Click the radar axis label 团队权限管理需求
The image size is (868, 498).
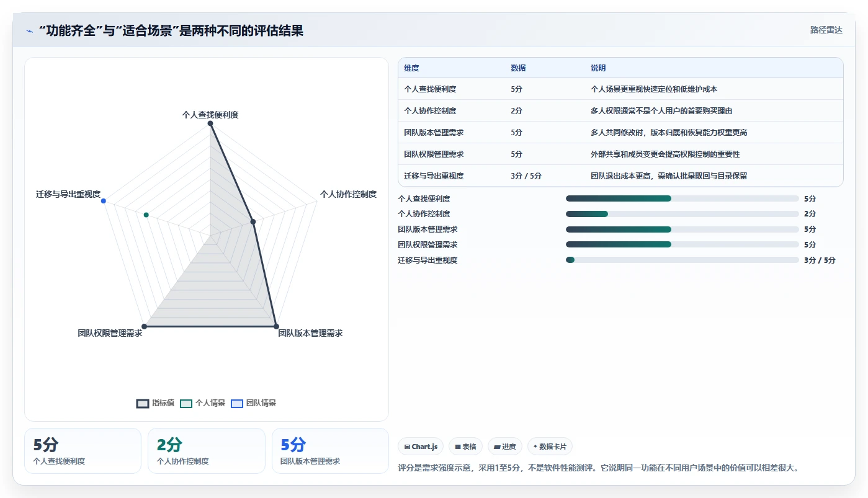[110, 334]
